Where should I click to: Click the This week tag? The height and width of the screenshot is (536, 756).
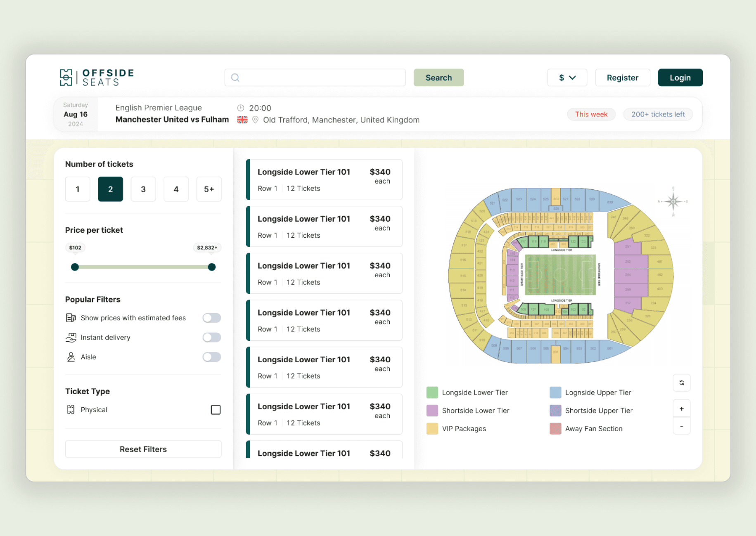[x=591, y=114]
